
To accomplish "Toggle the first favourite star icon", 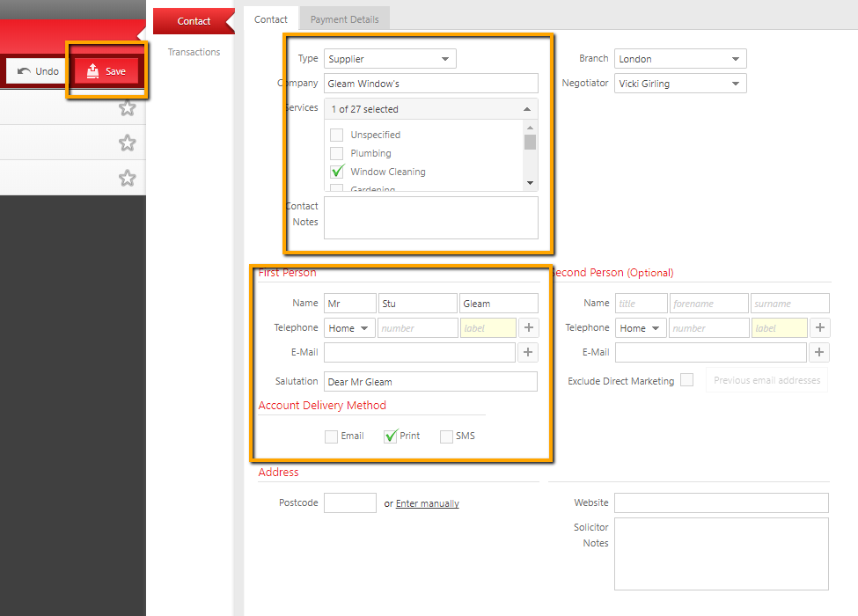I will tap(127, 107).
